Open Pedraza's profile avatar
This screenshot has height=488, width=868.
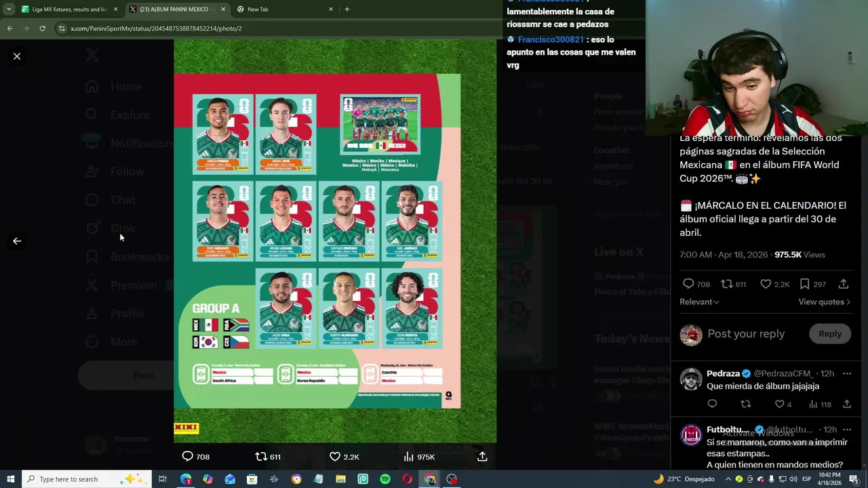click(691, 380)
